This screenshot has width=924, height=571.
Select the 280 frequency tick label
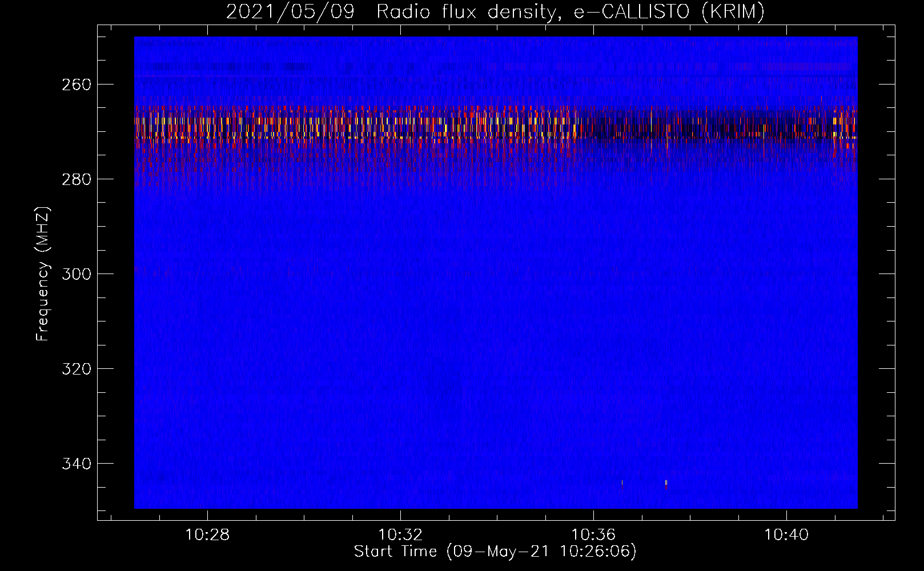pos(76,179)
